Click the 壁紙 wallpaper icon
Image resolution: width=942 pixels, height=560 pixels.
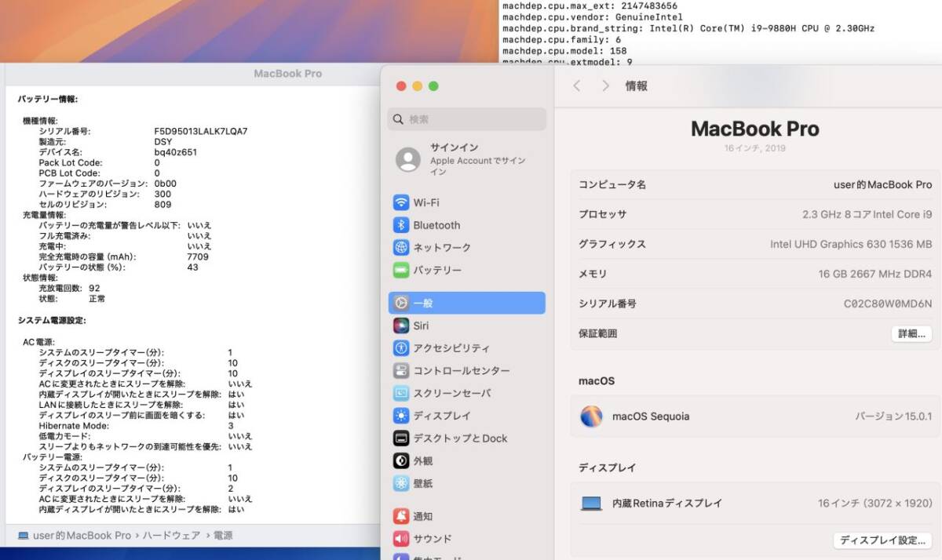tap(401, 483)
